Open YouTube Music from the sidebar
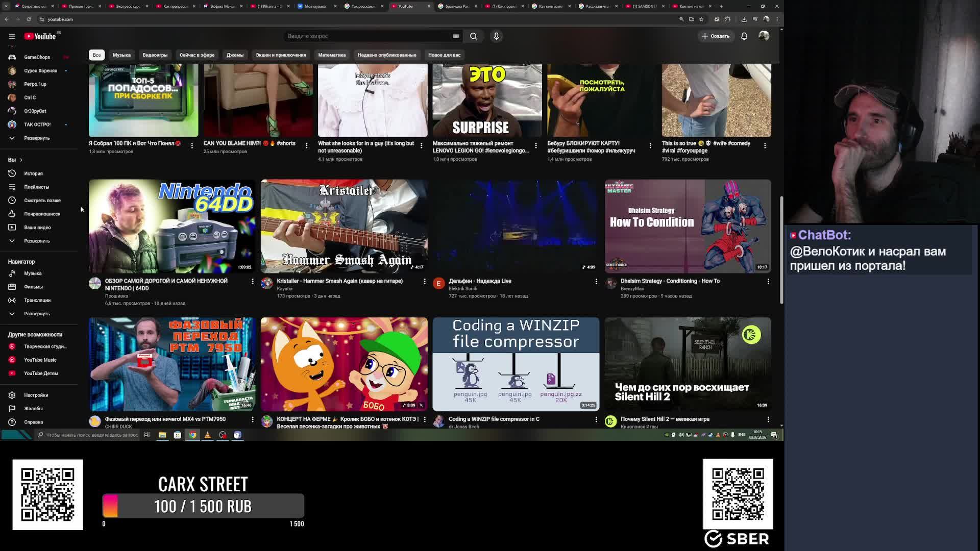 click(40, 360)
